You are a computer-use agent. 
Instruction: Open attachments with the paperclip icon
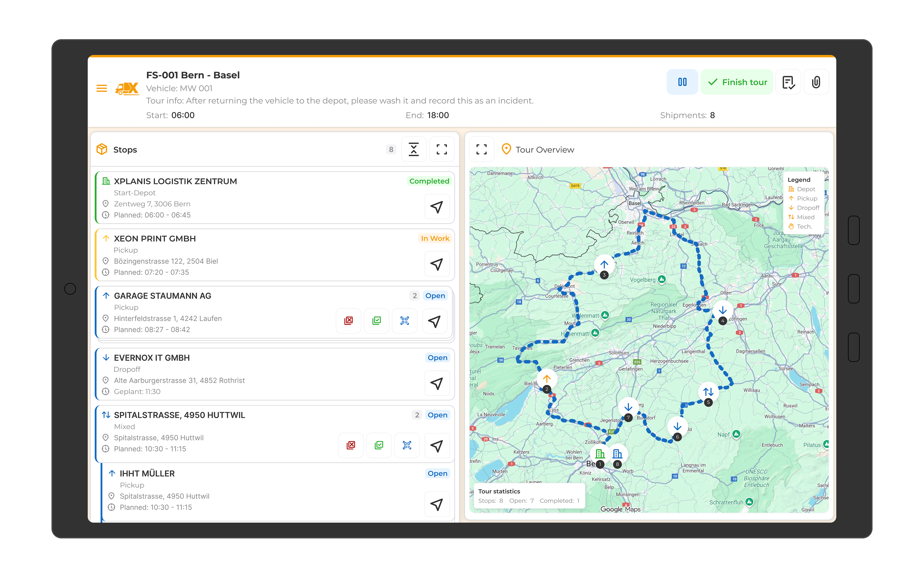(816, 82)
